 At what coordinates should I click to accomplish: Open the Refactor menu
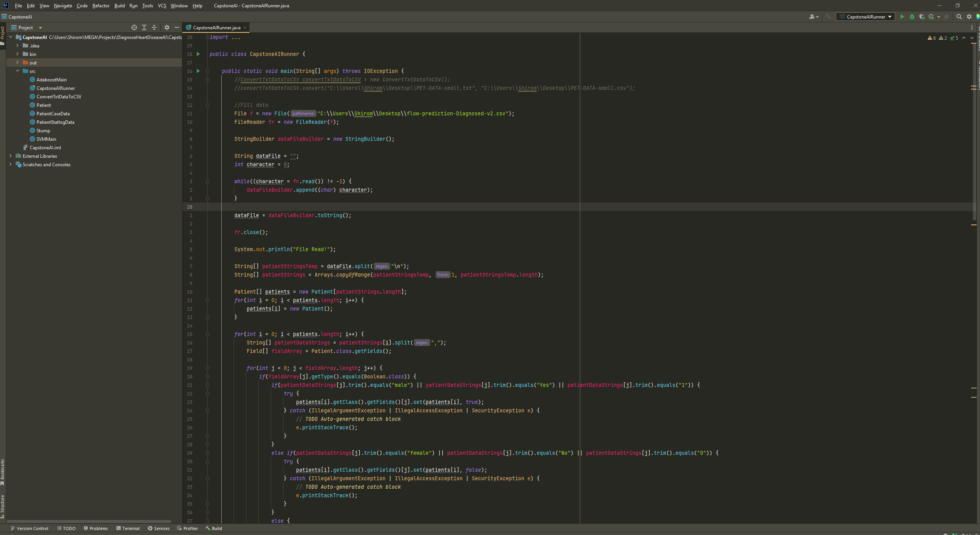pyautogui.click(x=101, y=5)
